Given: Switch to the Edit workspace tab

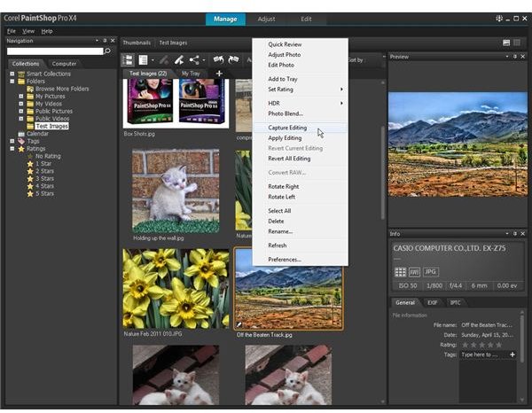Looking at the screenshot, I should point(306,19).
